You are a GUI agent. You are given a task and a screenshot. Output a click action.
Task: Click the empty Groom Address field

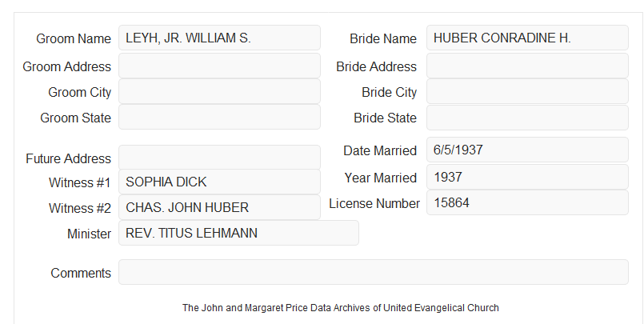219,66
